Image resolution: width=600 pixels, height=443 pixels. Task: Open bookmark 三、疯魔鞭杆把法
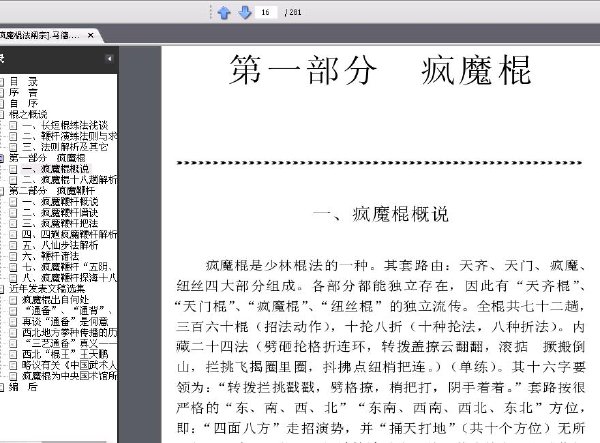tap(60, 223)
